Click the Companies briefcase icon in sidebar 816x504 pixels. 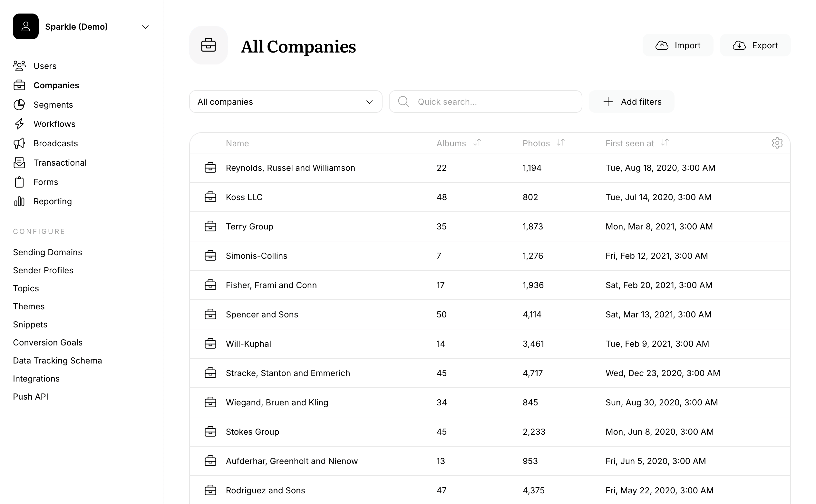pos(19,85)
